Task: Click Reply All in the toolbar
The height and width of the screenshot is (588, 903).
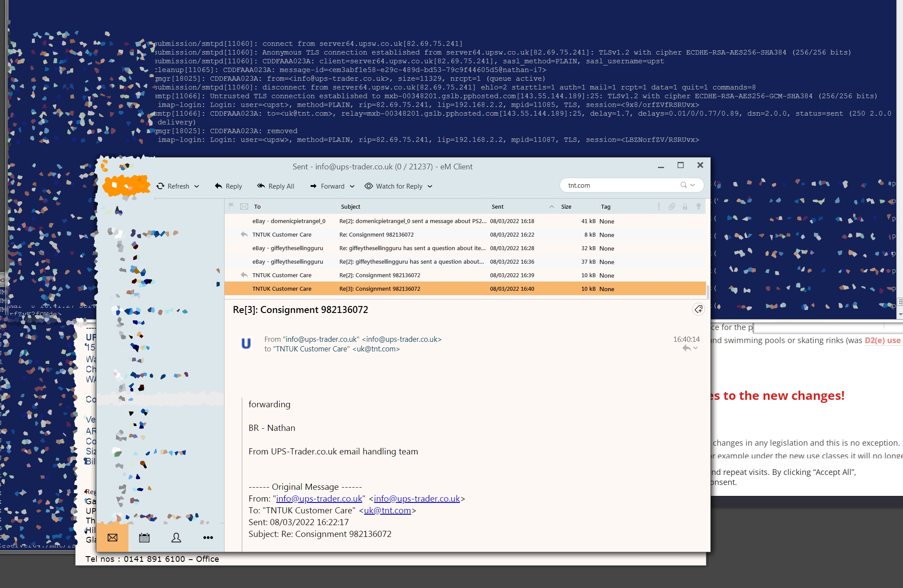Action: pyautogui.click(x=276, y=186)
